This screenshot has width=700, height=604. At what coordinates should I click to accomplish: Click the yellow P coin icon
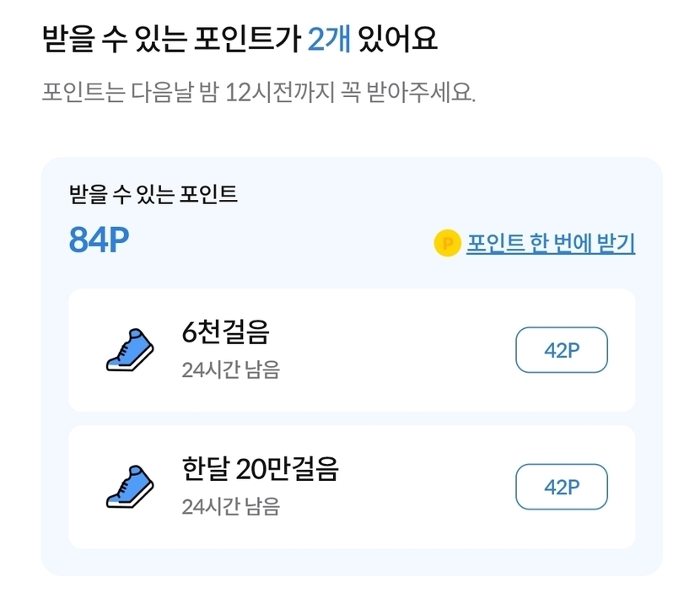(446, 244)
